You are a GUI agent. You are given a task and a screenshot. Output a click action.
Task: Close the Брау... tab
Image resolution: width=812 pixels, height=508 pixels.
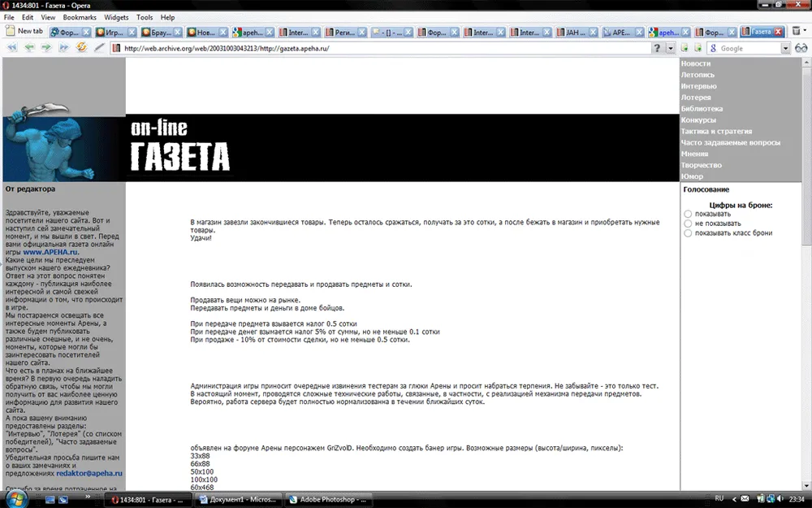[x=178, y=33]
